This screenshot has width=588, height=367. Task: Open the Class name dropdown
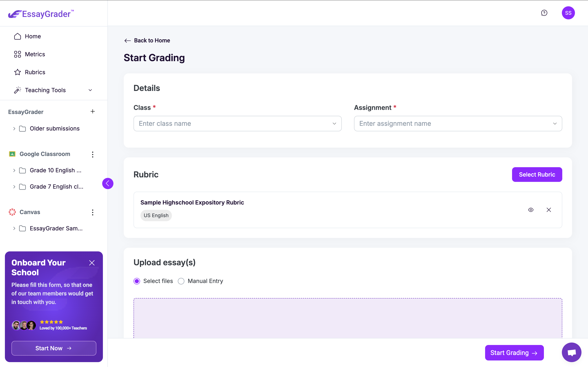click(237, 124)
